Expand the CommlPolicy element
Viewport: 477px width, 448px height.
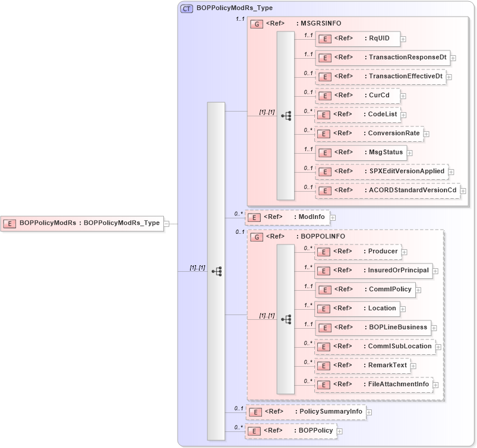(x=418, y=290)
